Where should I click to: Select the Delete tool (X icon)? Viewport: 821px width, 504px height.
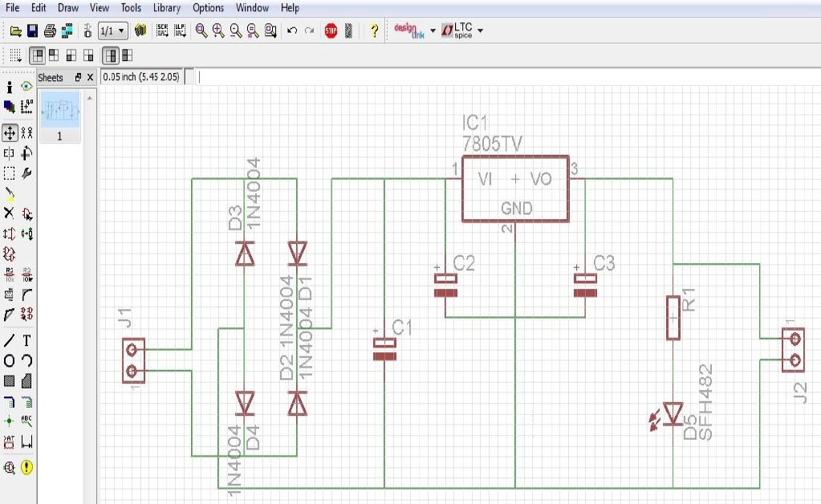(x=10, y=213)
